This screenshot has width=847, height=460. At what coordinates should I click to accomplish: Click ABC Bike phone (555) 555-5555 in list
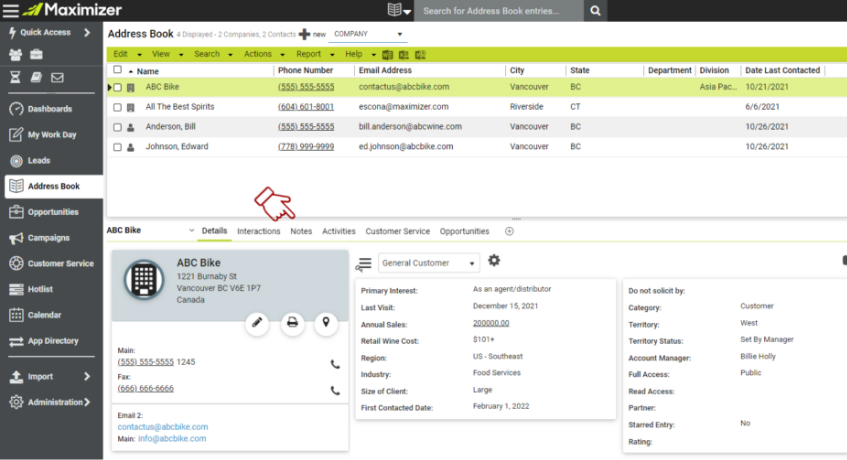pyautogui.click(x=306, y=87)
